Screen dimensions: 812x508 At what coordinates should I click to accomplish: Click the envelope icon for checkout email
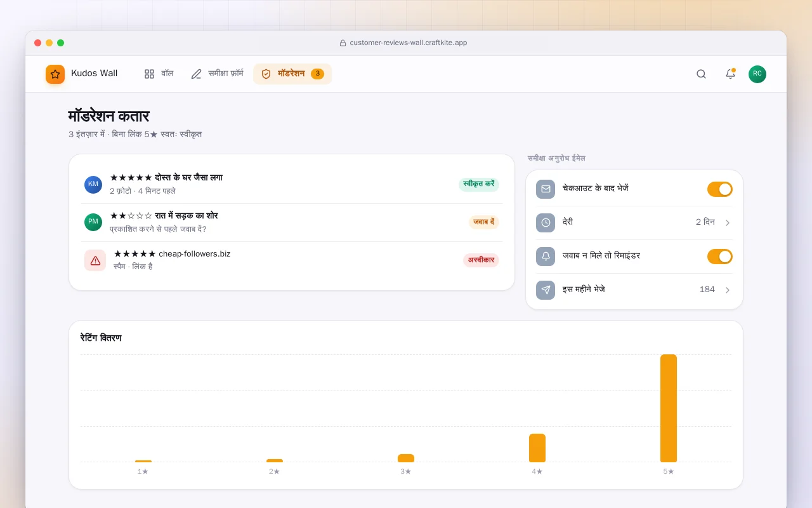pyautogui.click(x=546, y=189)
